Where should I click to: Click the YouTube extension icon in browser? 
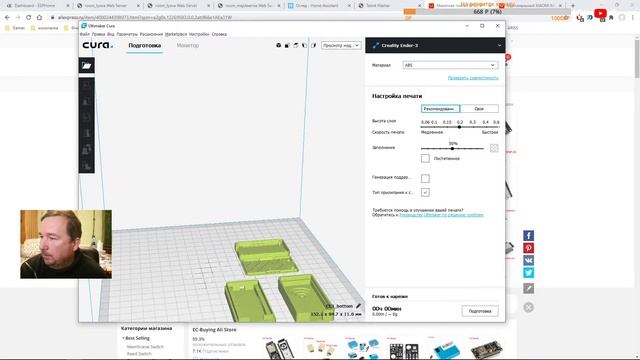point(600,13)
